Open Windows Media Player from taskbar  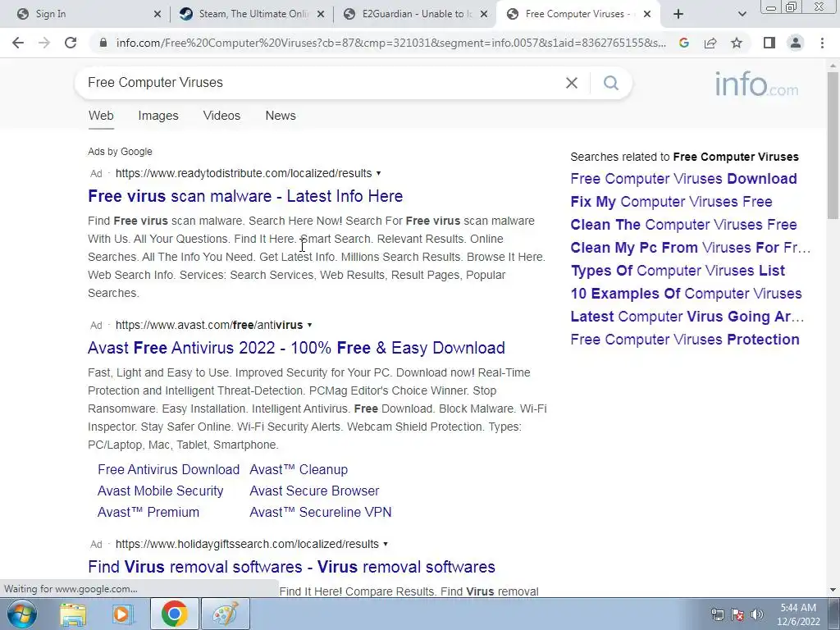pos(123,614)
